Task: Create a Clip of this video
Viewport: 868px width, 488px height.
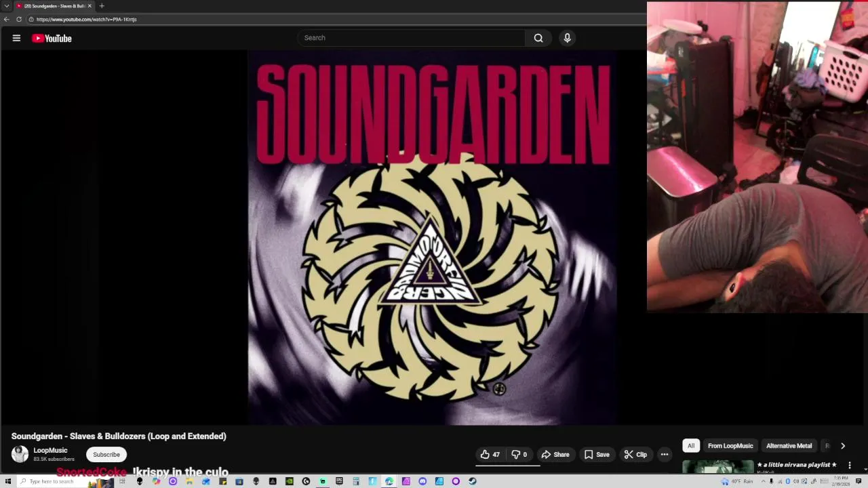Action: [x=635, y=455]
